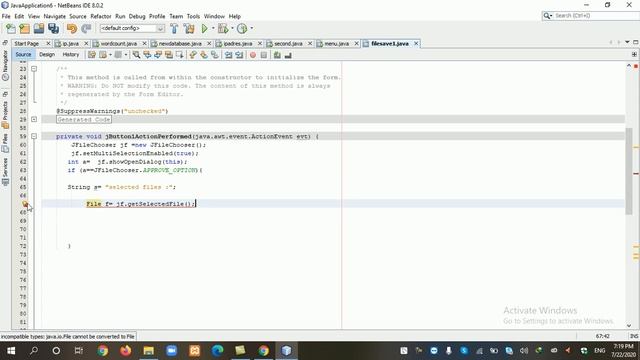Switch to the second.java tab

[288, 43]
